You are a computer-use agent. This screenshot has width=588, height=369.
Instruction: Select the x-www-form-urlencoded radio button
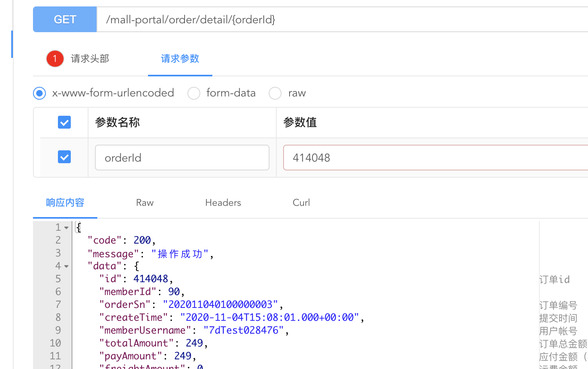(x=39, y=93)
